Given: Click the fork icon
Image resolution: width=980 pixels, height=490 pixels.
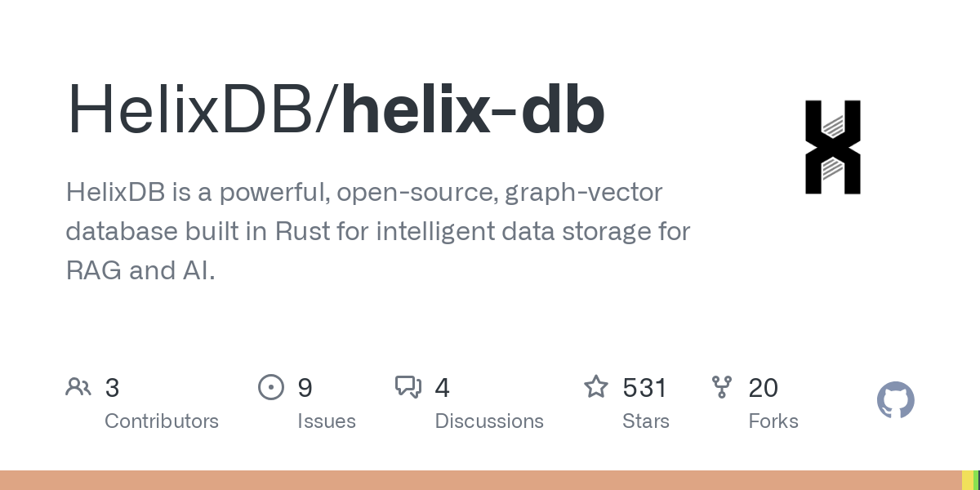Looking at the screenshot, I should coord(722,387).
